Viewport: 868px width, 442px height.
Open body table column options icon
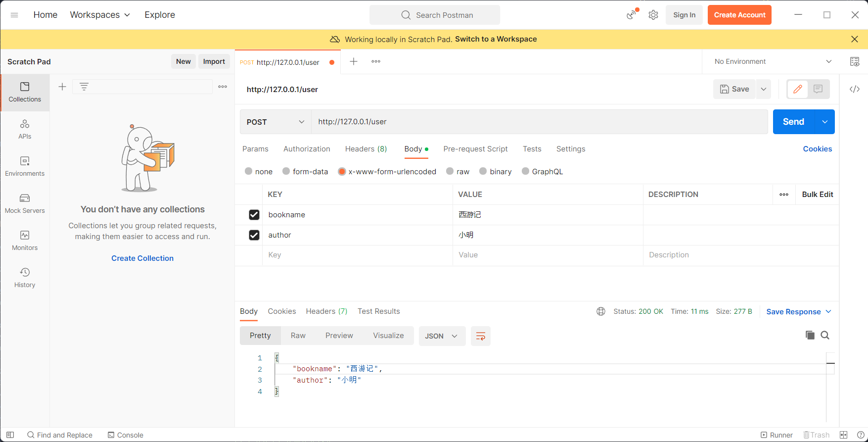784,195
